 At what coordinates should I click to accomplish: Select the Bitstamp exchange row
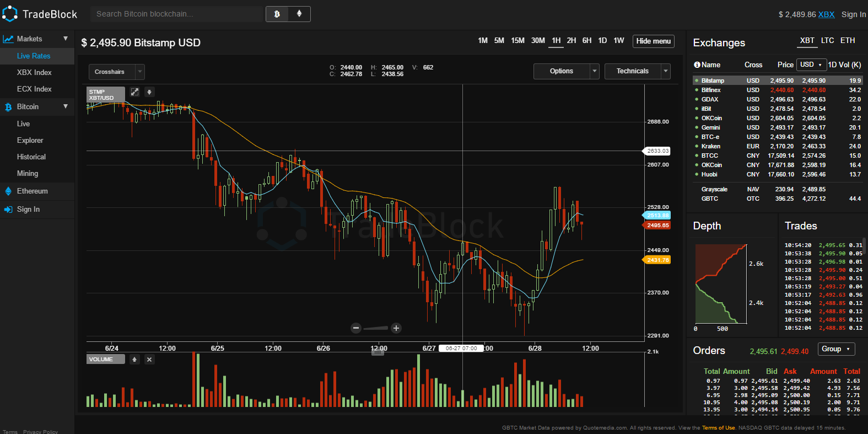click(x=778, y=81)
